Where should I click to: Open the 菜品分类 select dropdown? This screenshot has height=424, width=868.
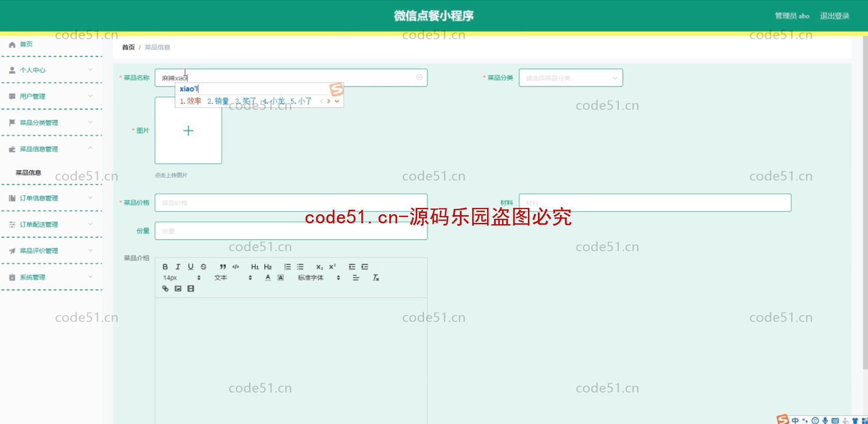[x=571, y=78]
